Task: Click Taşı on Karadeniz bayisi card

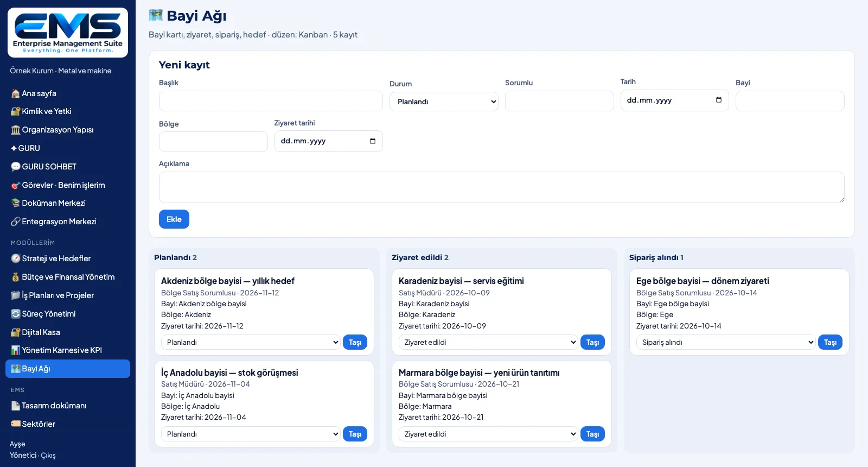Action: click(592, 342)
